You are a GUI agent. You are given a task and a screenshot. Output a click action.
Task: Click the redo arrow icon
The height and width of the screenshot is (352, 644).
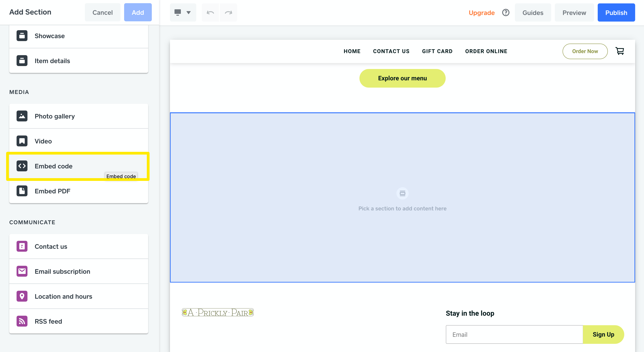pos(228,12)
